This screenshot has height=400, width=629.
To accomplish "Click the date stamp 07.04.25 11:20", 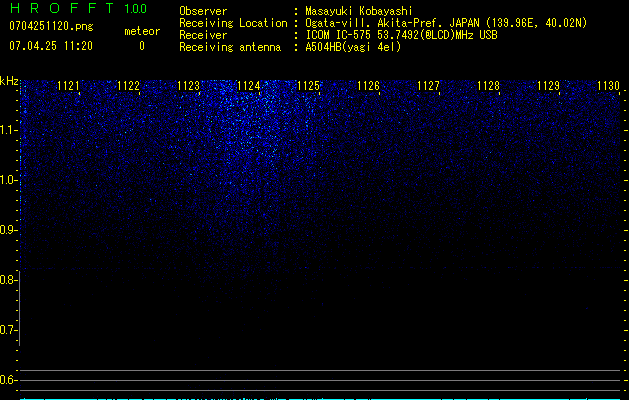I will 51,46.
